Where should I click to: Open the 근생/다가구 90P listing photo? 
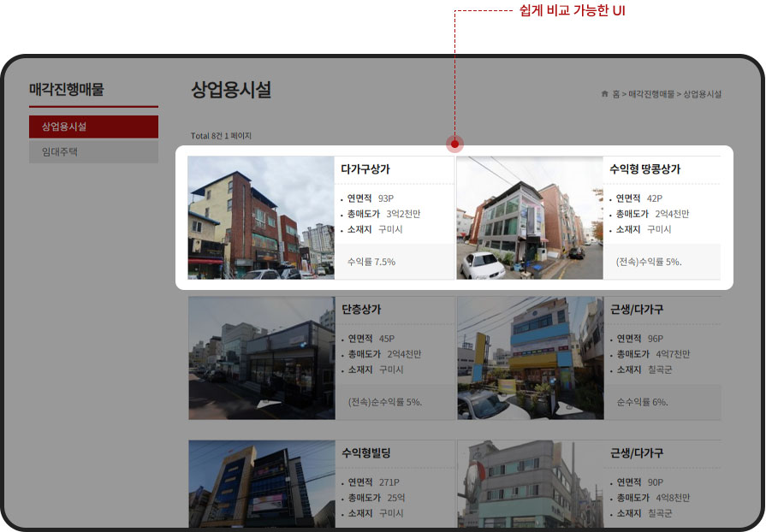(531, 484)
